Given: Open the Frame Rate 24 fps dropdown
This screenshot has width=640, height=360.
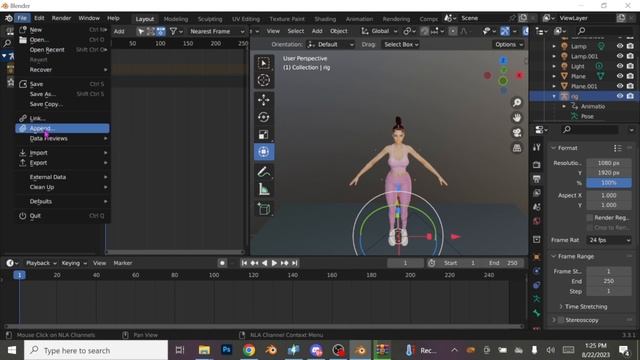Looking at the screenshot, I should (x=609, y=240).
